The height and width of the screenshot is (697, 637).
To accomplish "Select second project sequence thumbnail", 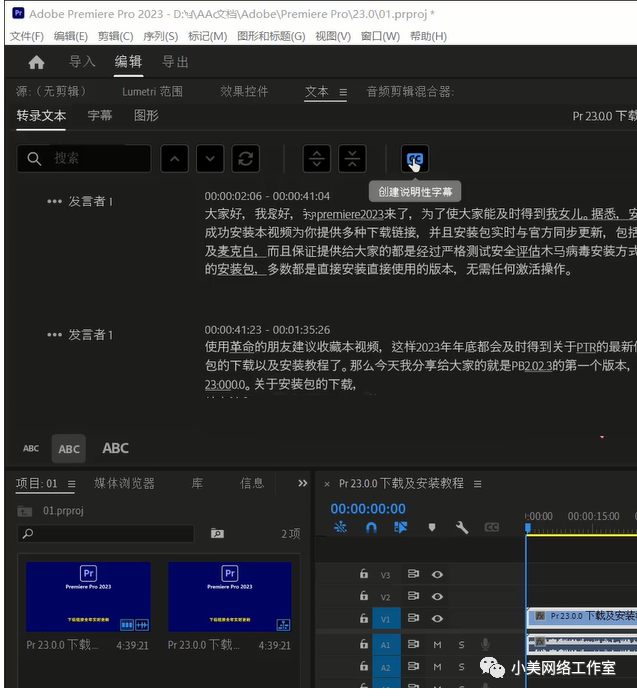I will point(230,597).
